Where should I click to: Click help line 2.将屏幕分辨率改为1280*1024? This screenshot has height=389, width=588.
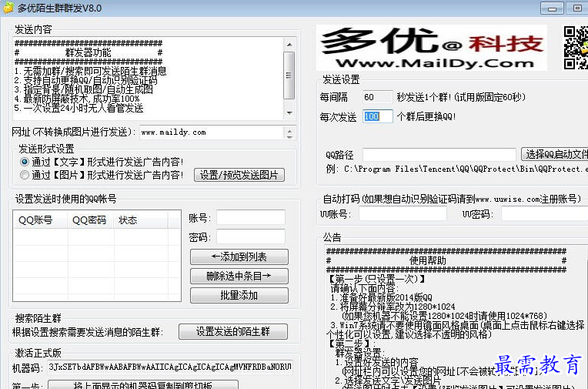393,307
